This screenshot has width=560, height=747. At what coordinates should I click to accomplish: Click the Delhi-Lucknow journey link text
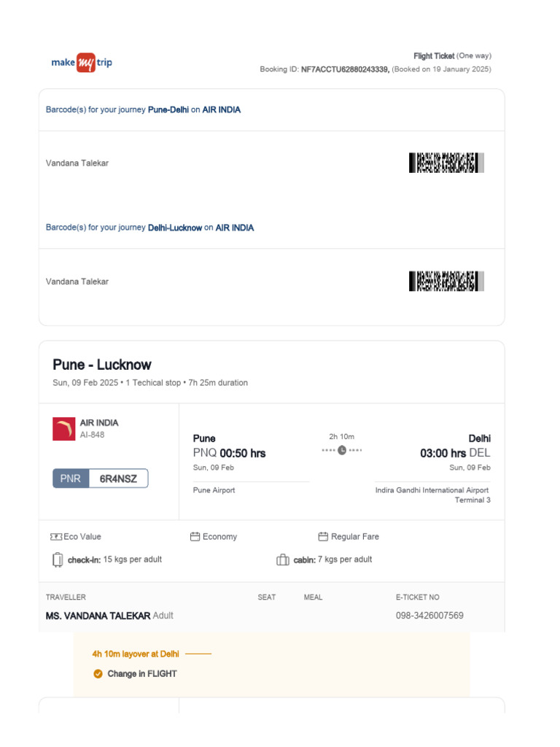click(x=175, y=228)
